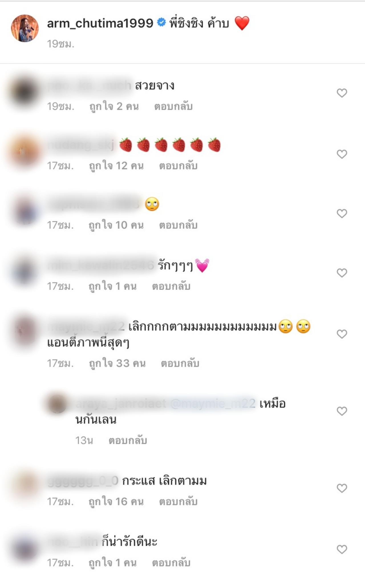
Task: Like the กระแส เลิกตามม comment
Action: click(x=342, y=488)
